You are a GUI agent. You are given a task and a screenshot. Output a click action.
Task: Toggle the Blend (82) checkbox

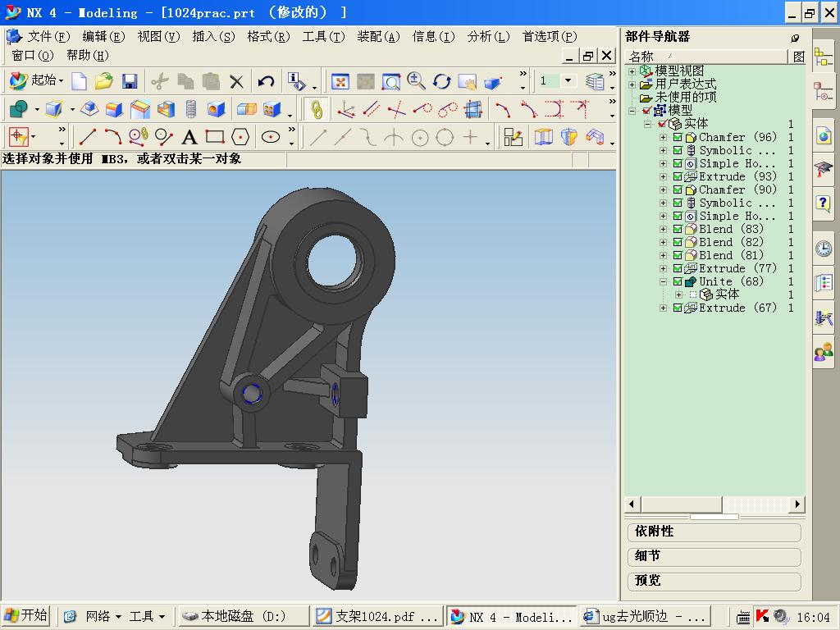click(678, 242)
